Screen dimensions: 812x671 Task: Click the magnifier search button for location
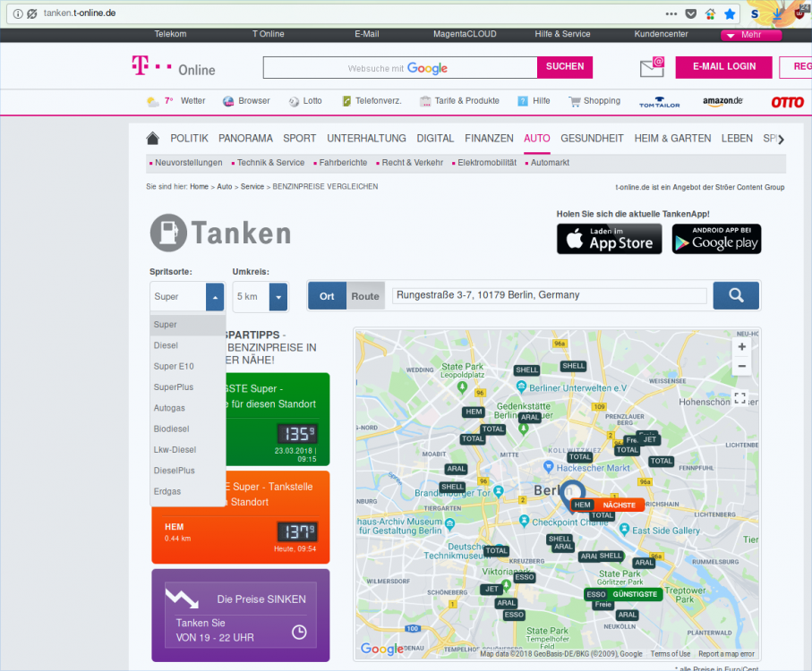click(x=736, y=295)
